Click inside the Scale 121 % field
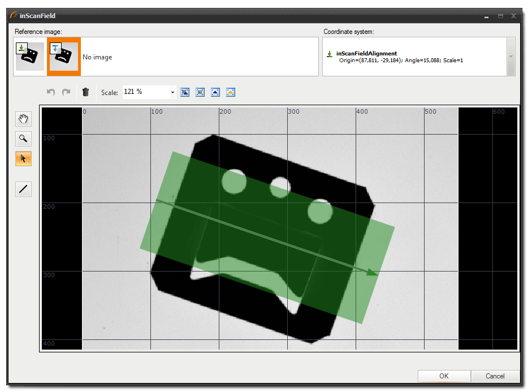Image resolution: width=532 pixels, height=392 pixels. pos(145,92)
